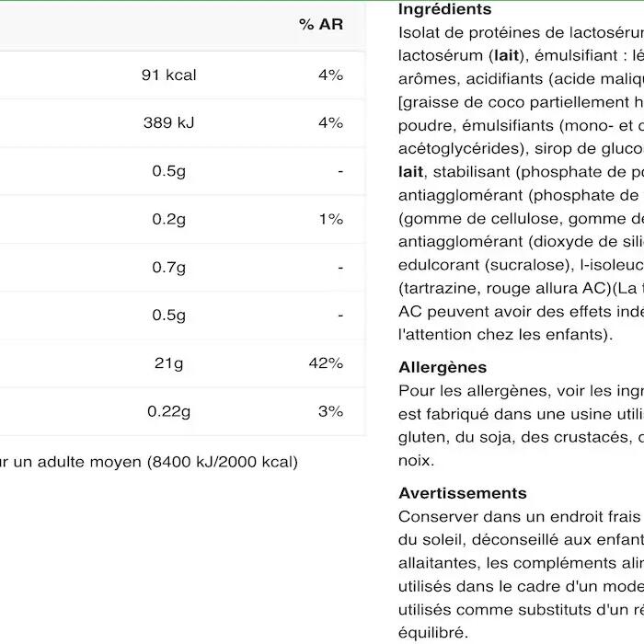The image size is (644, 644).
Task: Click the Allergènes heading
Action: click(x=443, y=367)
